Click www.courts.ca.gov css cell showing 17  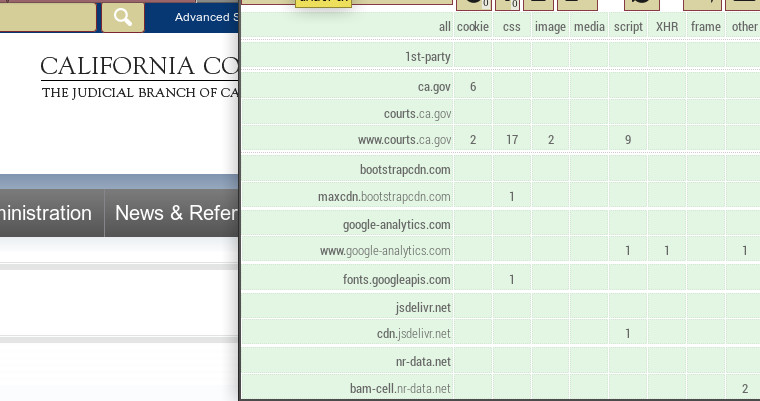tap(512, 140)
